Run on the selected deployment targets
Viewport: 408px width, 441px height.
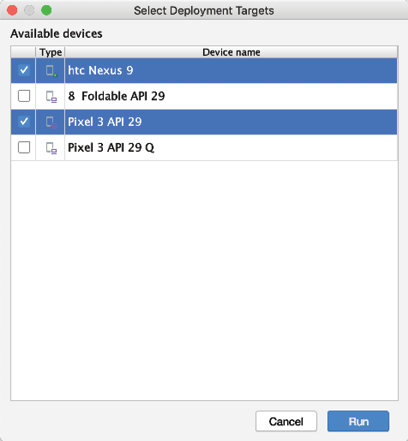point(358,421)
